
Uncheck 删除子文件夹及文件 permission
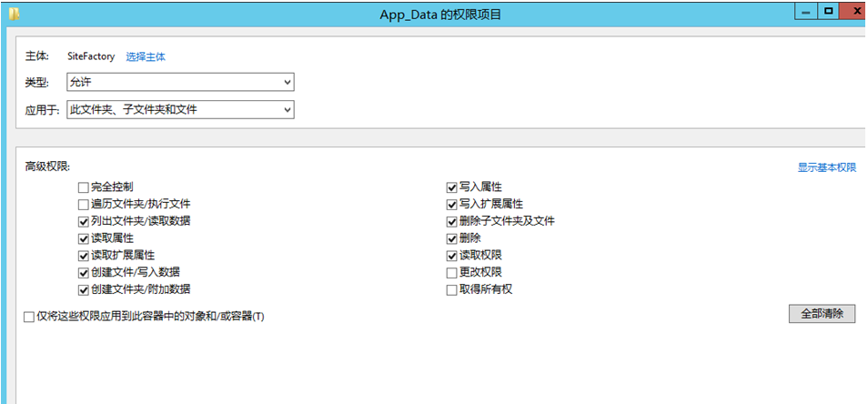click(451, 221)
